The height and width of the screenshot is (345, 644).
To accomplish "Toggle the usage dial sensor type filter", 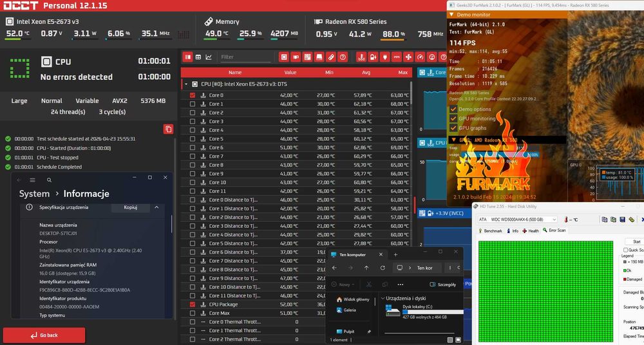I will 431,57.
